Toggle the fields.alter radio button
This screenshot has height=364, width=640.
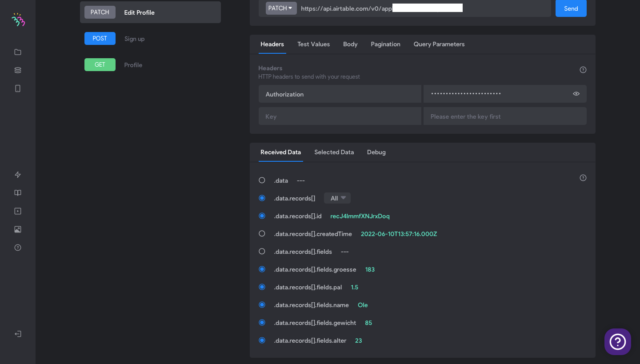[262, 340]
